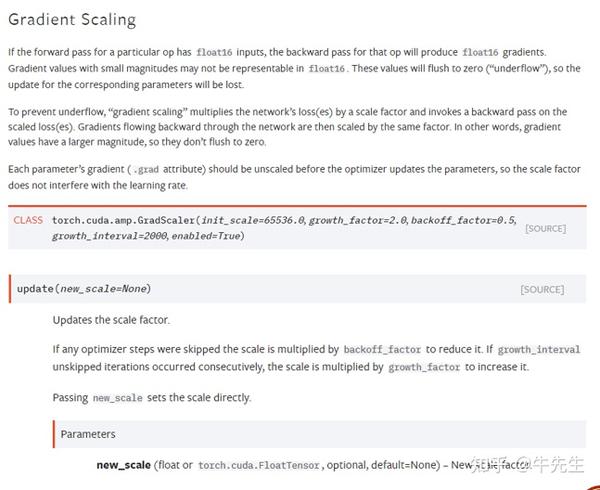Click the Gradient Scaling heading
This screenshot has height=490, width=600.
click(71, 20)
